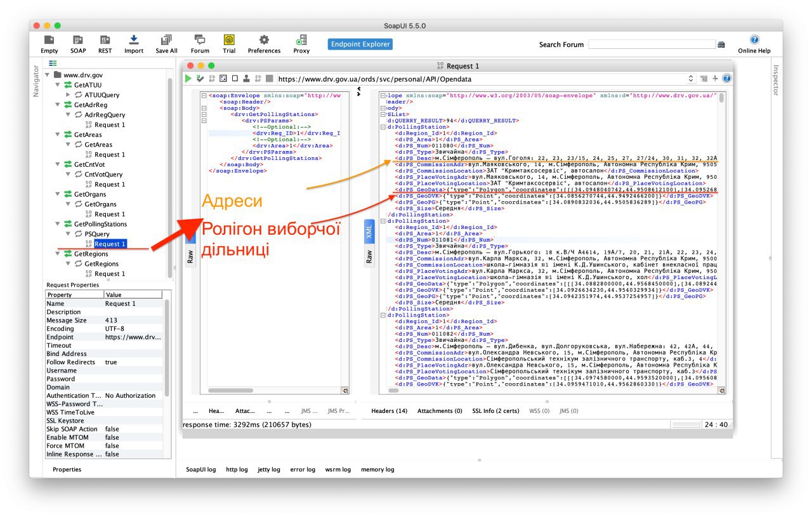Click the find icon below the request editor
The height and width of the screenshot is (517, 812).
(x=346, y=391)
